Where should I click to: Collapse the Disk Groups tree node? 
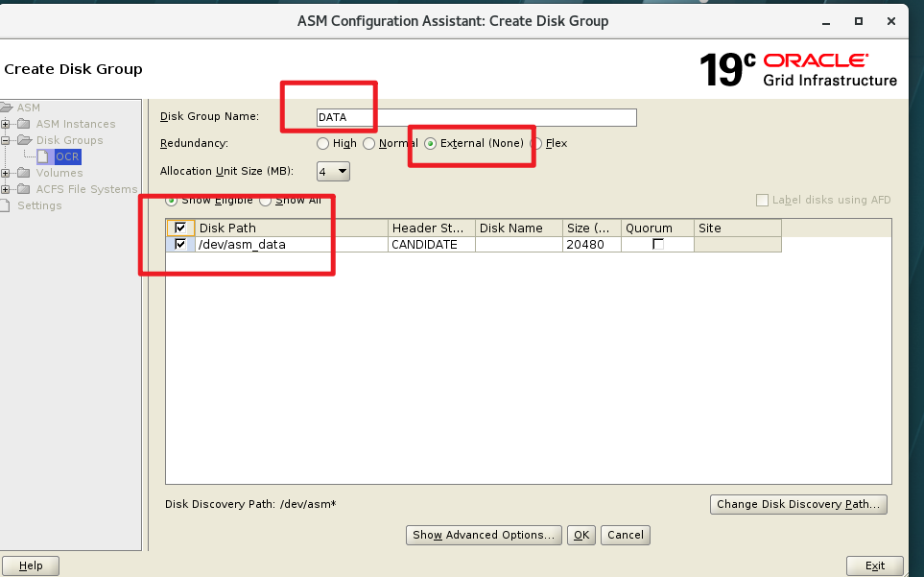tap(6, 140)
